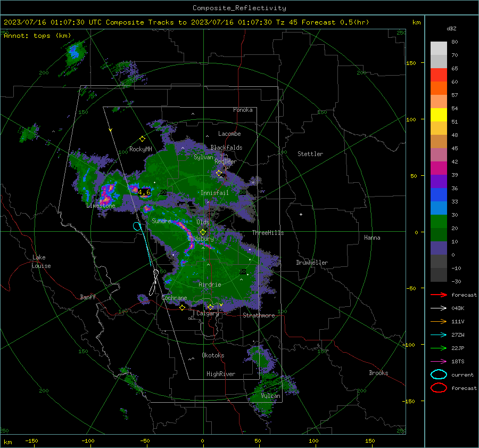Click the 'Annot: tops (km)' label
This screenshot has height=448, width=479.
[37, 36]
